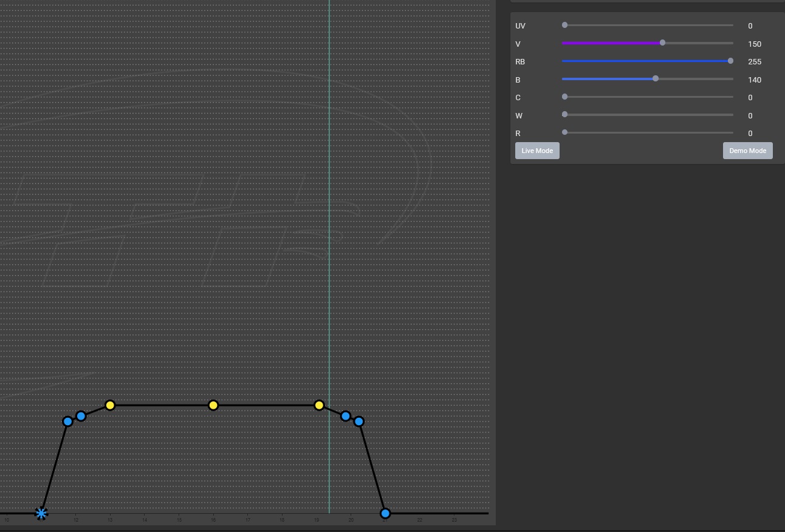Select the yellow point near hour 19

tap(319, 405)
